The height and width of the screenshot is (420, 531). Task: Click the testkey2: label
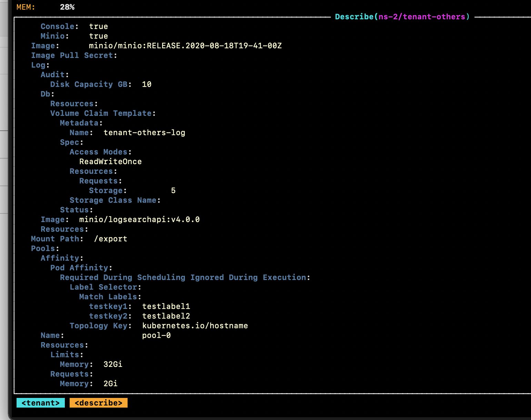(110, 316)
